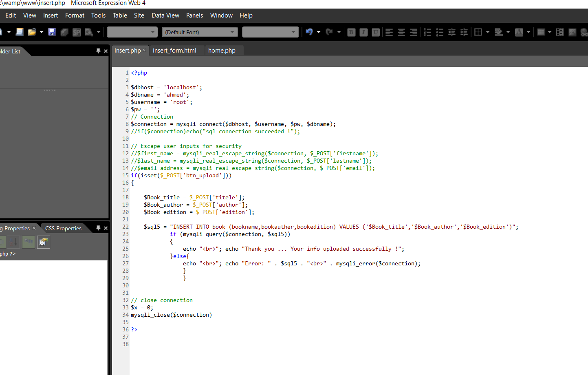Expand the Undo history dropdown arrow

point(319,32)
